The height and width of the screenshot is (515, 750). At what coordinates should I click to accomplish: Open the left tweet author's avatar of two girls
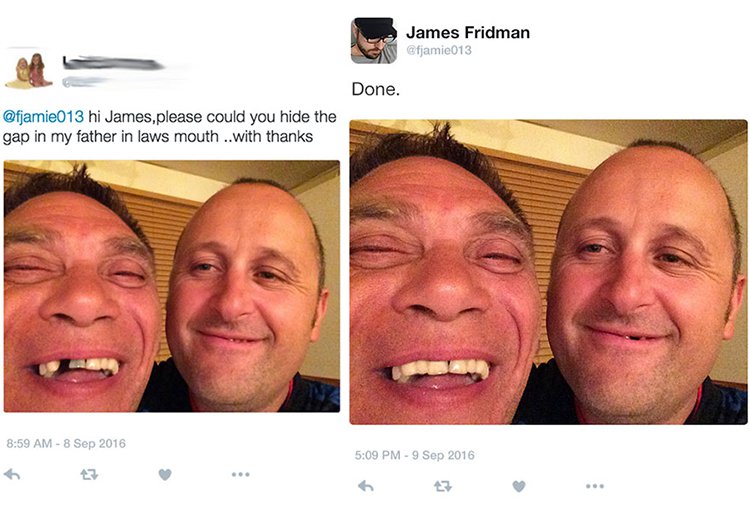click(x=28, y=71)
